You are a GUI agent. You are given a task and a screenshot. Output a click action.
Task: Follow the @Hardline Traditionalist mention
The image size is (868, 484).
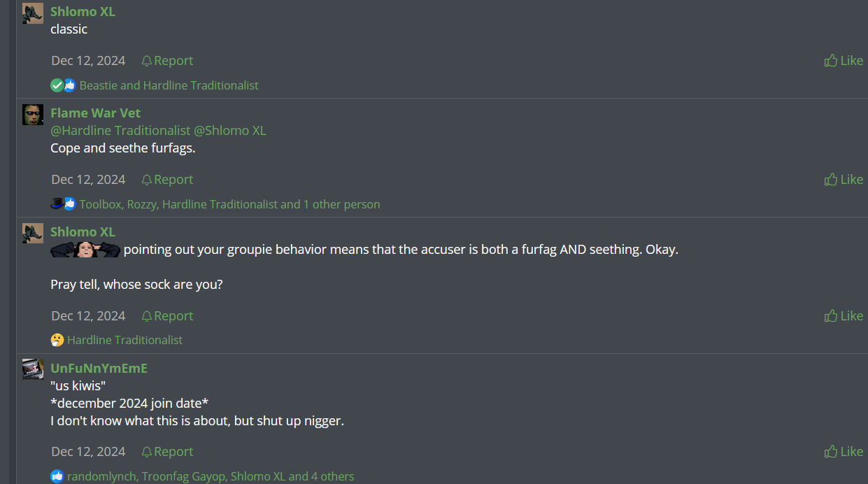tap(120, 131)
